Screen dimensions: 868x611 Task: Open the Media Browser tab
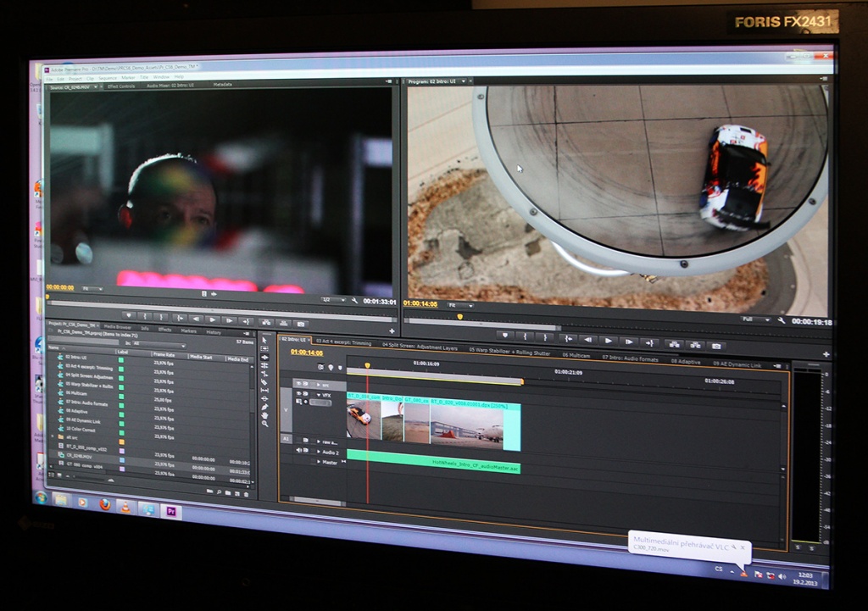[117, 326]
